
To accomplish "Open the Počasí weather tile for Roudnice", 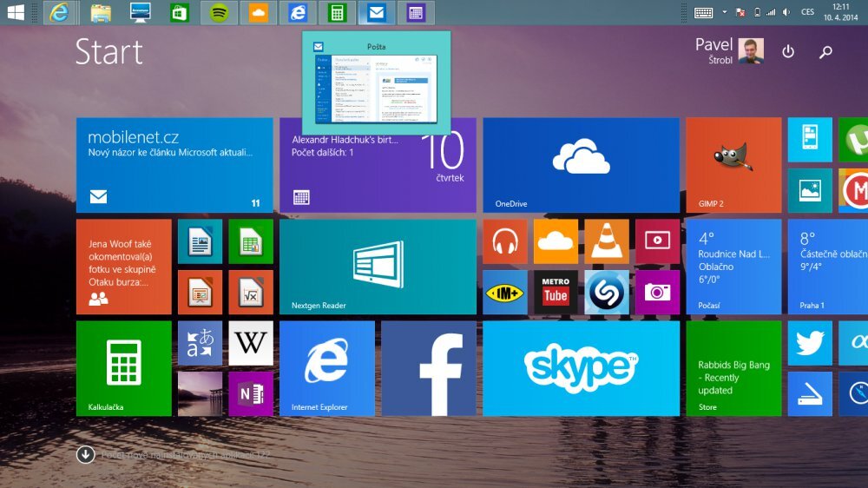I will click(x=733, y=267).
